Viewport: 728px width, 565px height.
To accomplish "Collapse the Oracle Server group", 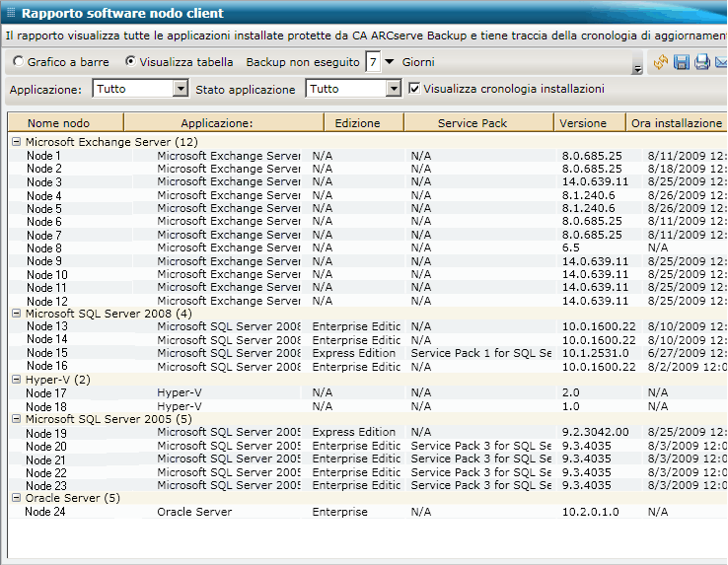I will (16, 498).
